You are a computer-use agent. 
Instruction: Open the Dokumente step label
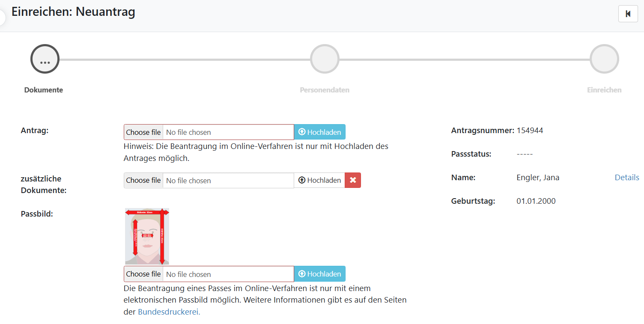(x=44, y=90)
